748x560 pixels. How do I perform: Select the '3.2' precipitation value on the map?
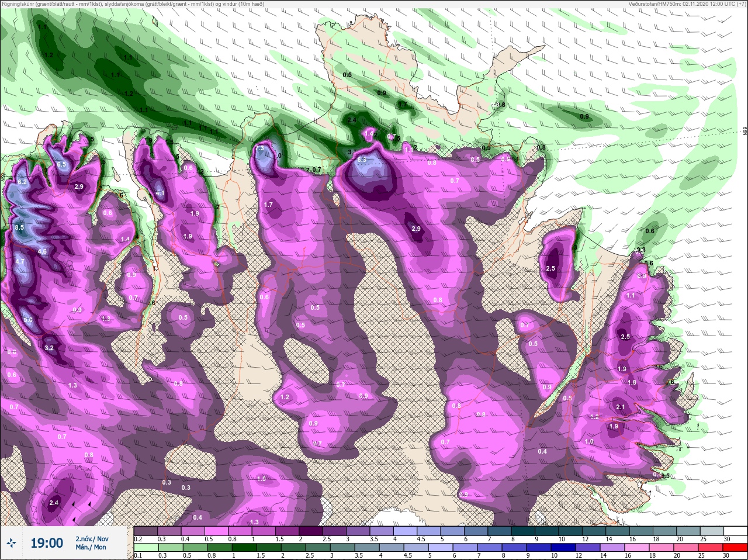pyautogui.click(x=49, y=348)
